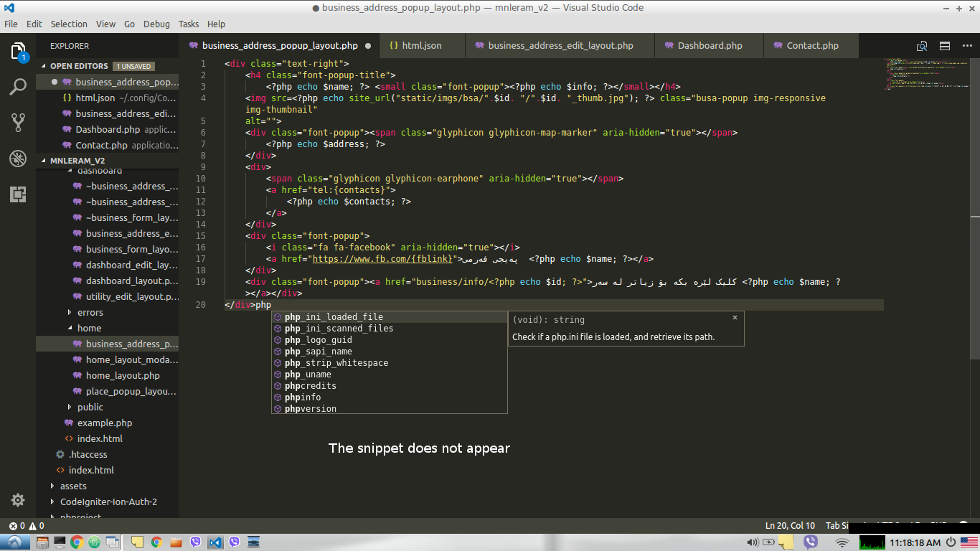Click the Open Changes search icon in editor title bar
The height and width of the screenshot is (551, 980).
(x=921, y=45)
